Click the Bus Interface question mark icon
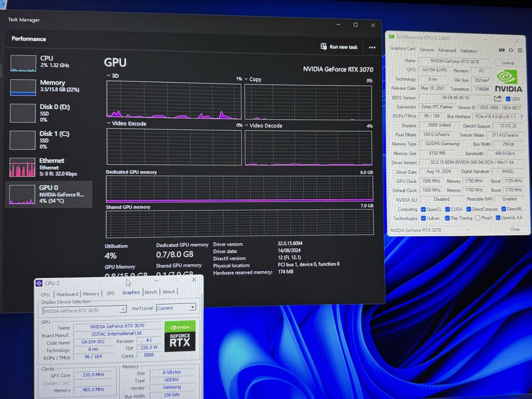The image size is (532, 399). [521, 117]
